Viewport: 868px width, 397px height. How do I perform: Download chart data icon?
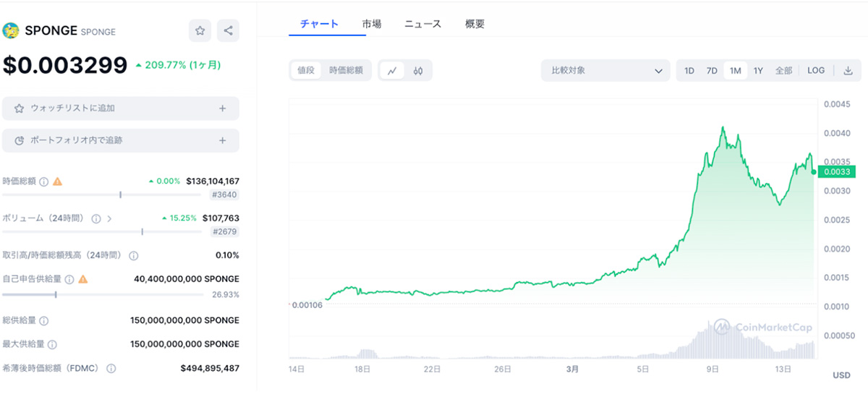tap(848, 71)
